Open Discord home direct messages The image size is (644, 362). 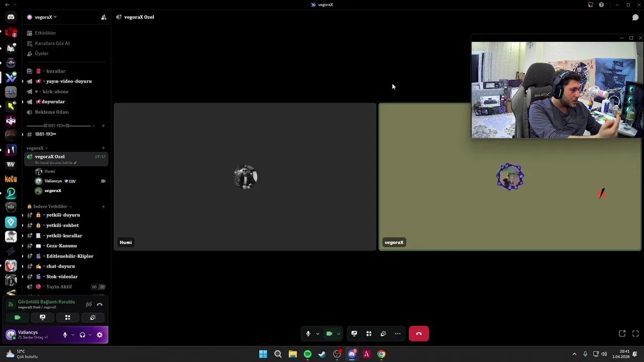coord(11,17)
